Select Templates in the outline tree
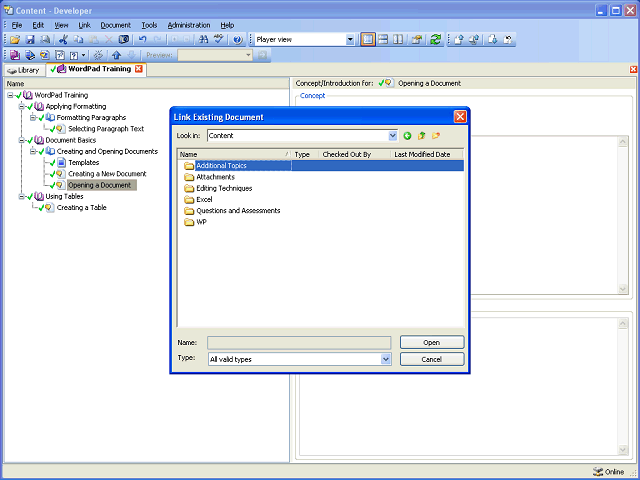Screen dimensions: 640x480 pos(84,162)
